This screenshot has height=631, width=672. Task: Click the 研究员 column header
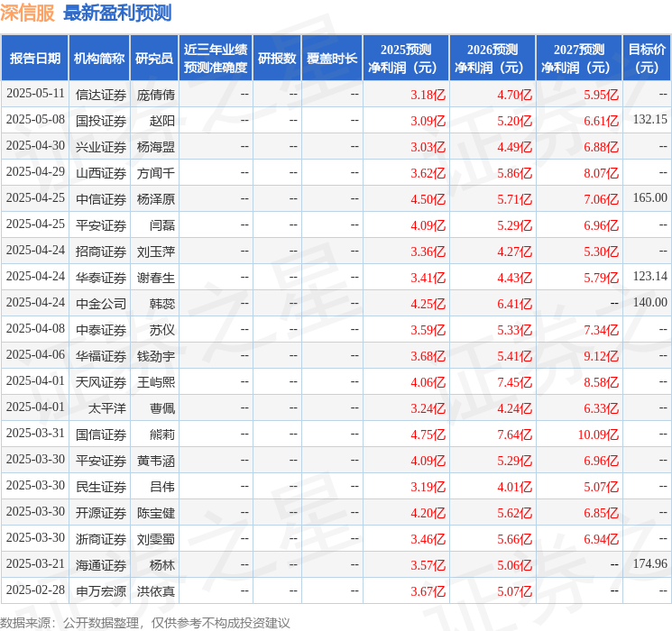[154, 59]
